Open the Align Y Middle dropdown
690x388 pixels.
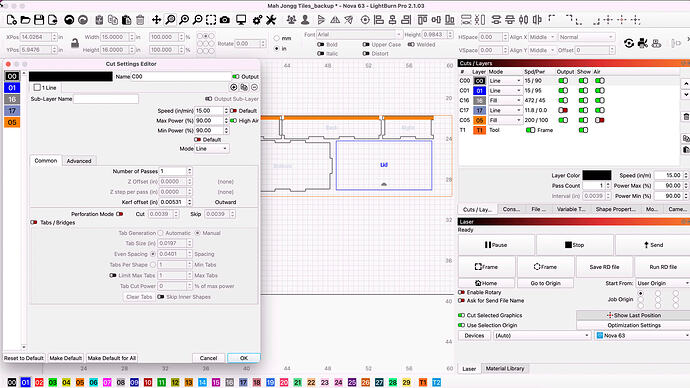(x=542, y=50)
